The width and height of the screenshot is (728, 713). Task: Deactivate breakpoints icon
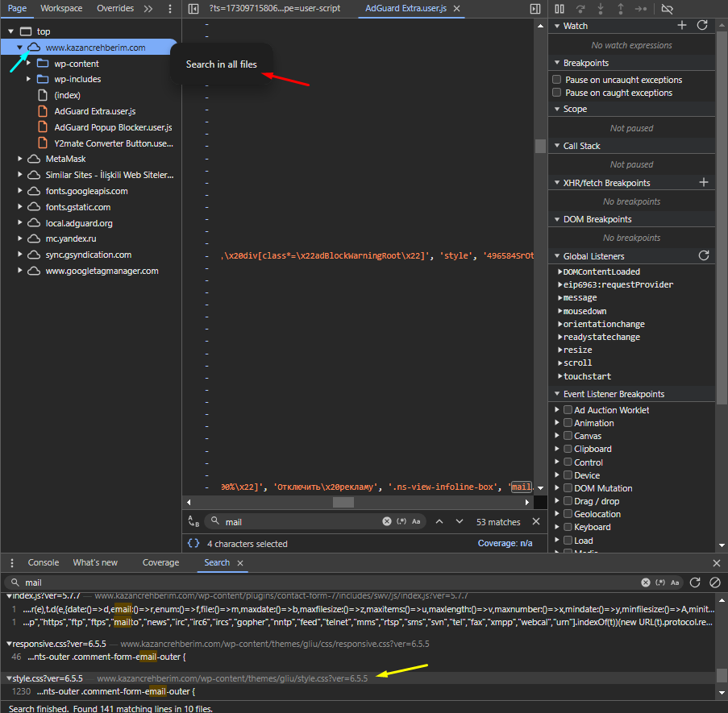coord(668,9)
